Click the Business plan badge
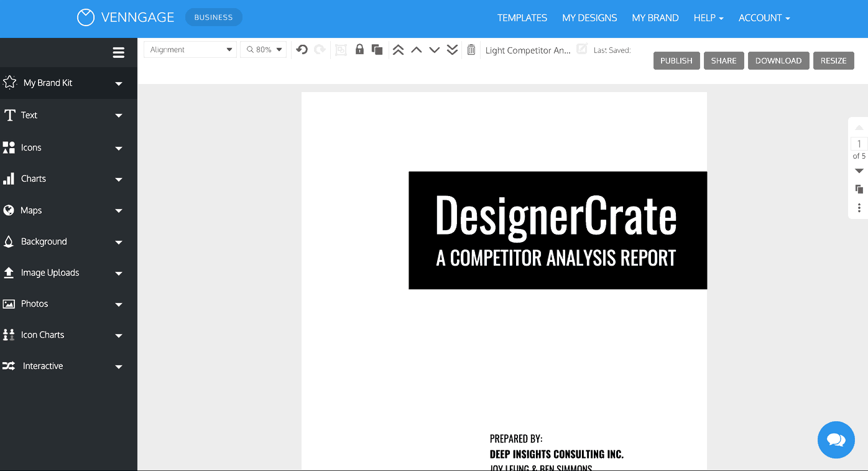 213,17
